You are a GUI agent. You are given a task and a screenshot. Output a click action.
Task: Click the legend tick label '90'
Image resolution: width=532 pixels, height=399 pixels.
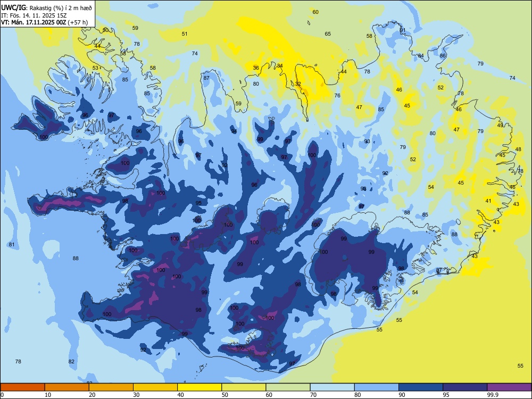click(x=402, y=395)
